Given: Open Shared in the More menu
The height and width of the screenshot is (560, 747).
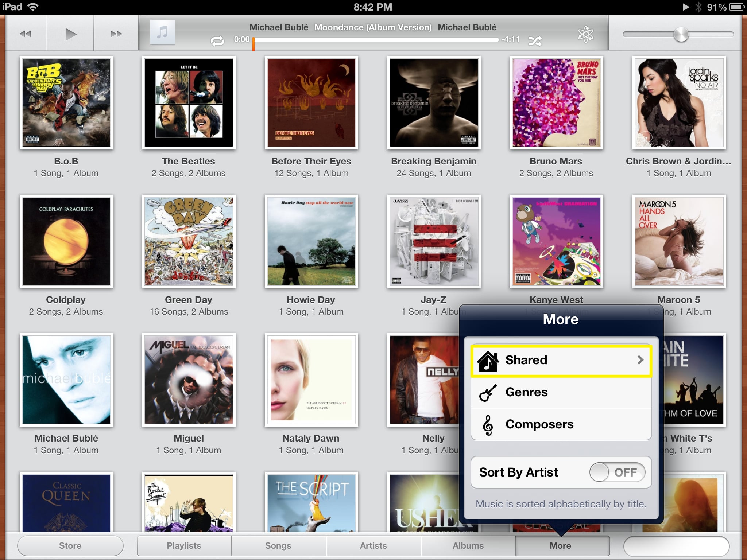Looking at the screenshot, I should tap(561, 360).
